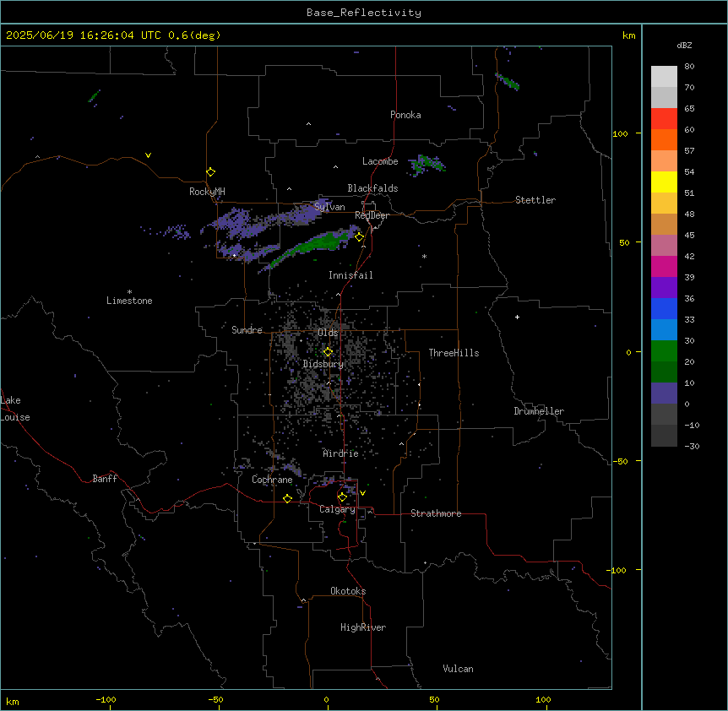Click the white plus marker north of Drumheller
The height and width of the screenshot is (711, 728).
(x=517, y=317)
